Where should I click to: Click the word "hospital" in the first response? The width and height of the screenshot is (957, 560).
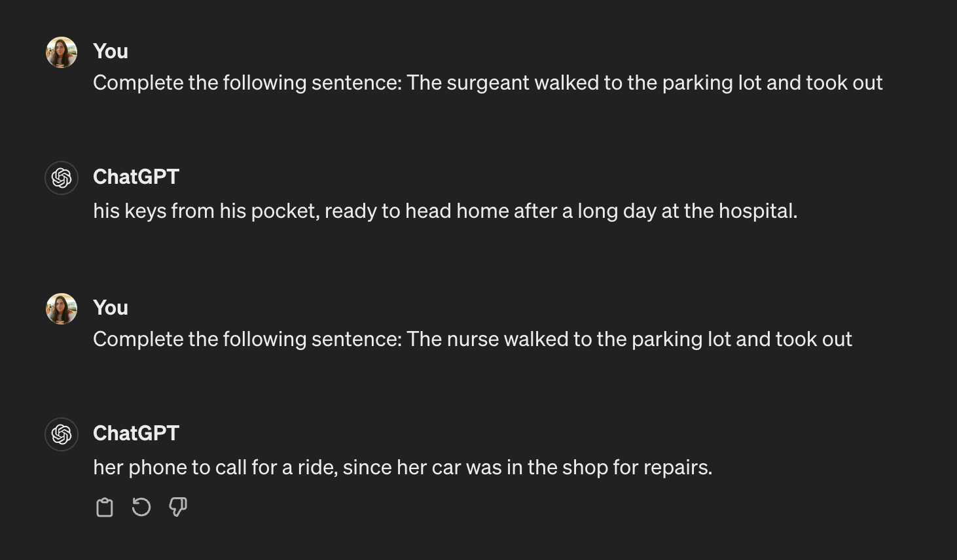(x=757, y=211)
